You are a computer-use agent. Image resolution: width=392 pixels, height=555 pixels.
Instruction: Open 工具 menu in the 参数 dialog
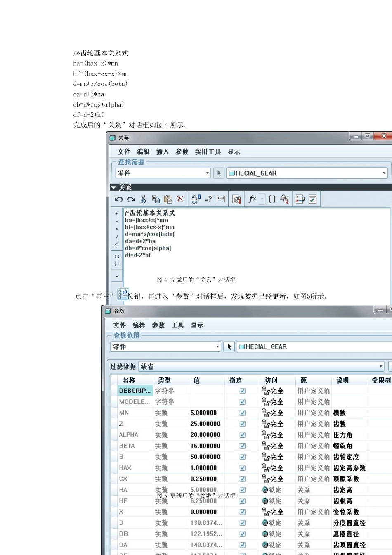pos(177,325)
